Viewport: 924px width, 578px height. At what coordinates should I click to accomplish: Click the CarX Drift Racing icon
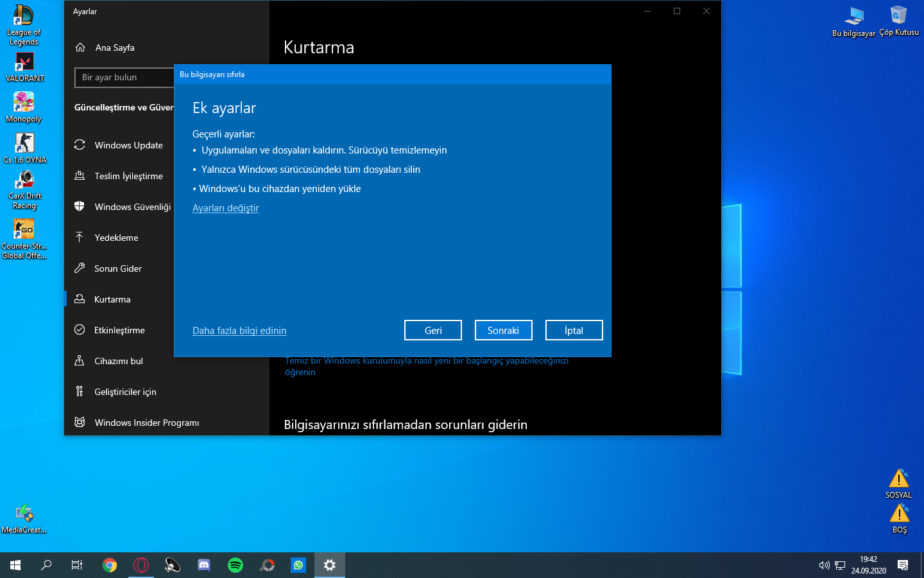pyautogui.click(x=24, y=190)
